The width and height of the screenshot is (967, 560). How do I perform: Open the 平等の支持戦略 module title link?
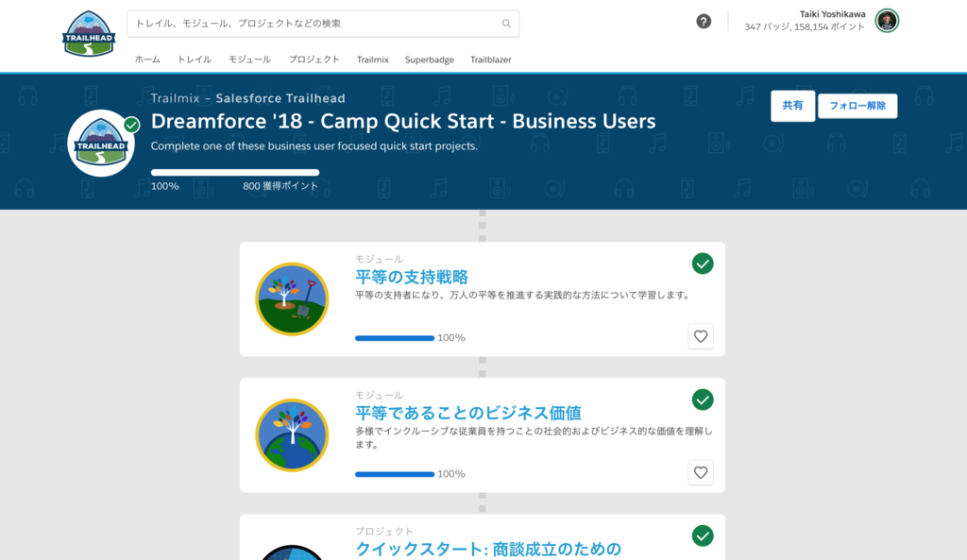412,277
